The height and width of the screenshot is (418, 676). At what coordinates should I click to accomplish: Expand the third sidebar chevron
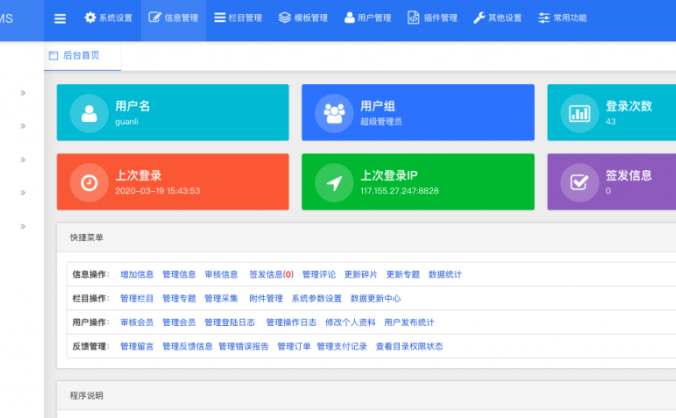[x=23, y=159]
